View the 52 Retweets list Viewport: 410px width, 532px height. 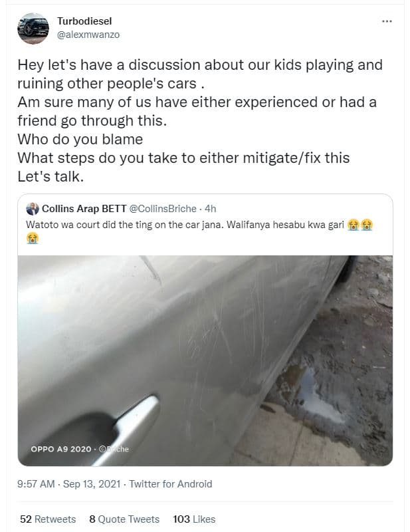47,519
